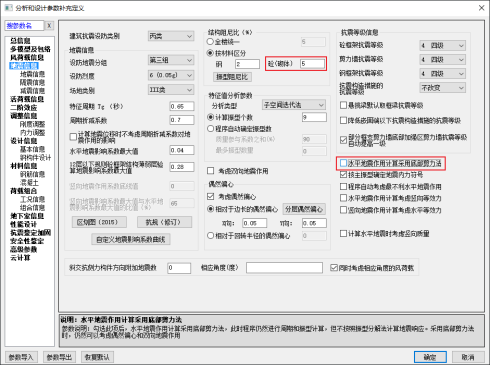Click the 区划图 (2015) button
This screenshot has height=365, width=490.
tap(99, 222)
